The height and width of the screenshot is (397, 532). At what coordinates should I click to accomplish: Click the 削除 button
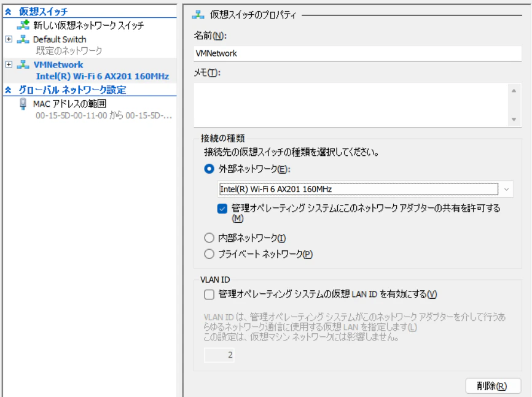(493, 386)
